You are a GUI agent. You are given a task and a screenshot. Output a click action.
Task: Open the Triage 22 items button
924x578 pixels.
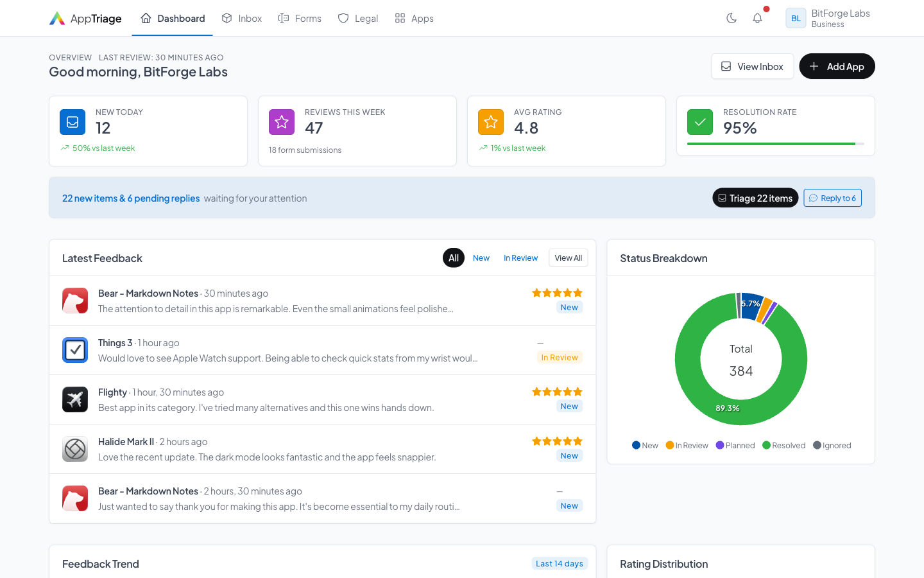(x=755, y=198)
